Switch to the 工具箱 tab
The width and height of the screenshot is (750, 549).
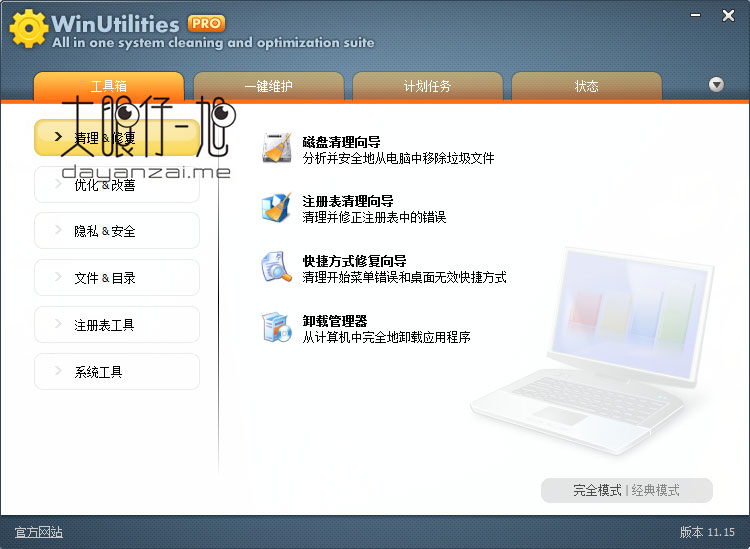pyautogui.click(x=109, y=86)
